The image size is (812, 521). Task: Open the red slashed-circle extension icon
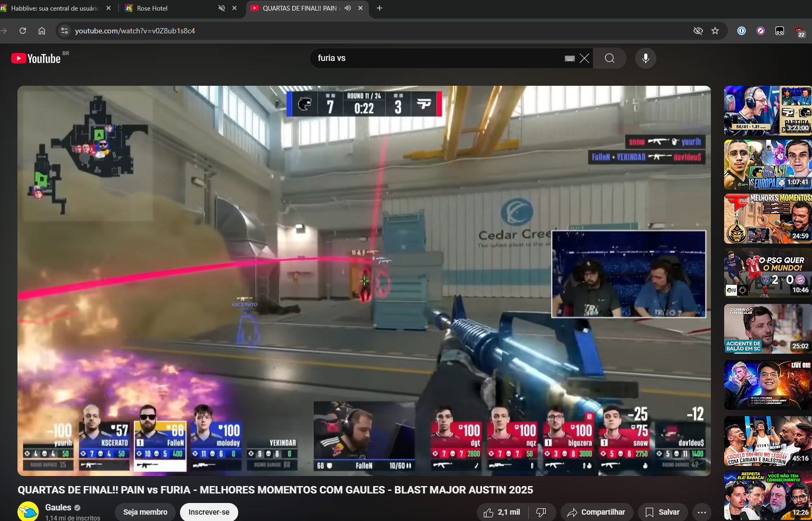761,31
